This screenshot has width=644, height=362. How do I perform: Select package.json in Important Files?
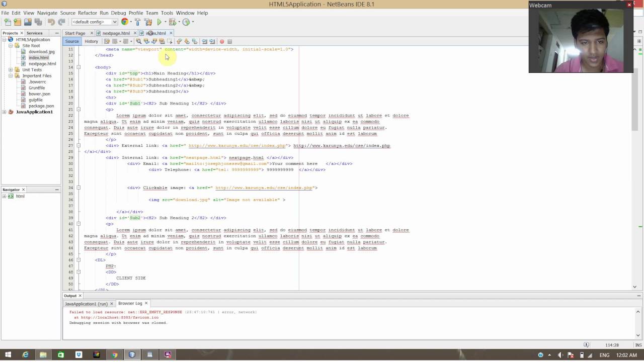[41, 106]
